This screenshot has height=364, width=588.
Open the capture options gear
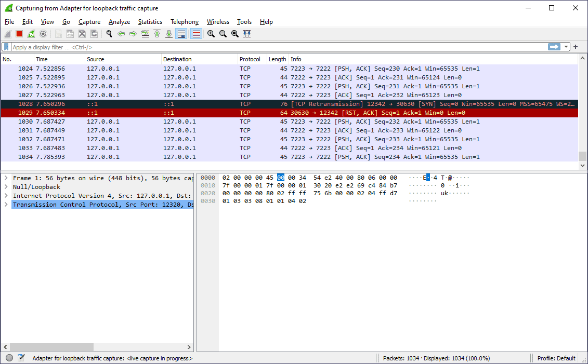tap(43, 33)
